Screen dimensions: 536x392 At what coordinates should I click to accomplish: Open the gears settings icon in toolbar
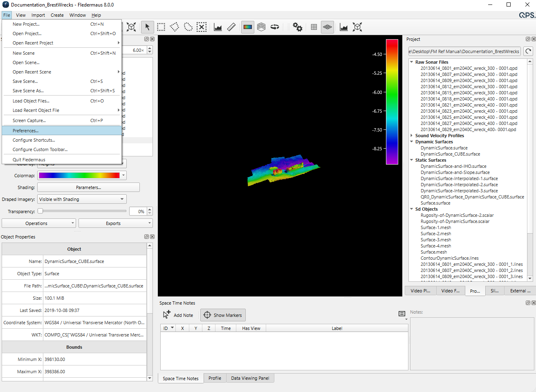click(x=298, y=27)
